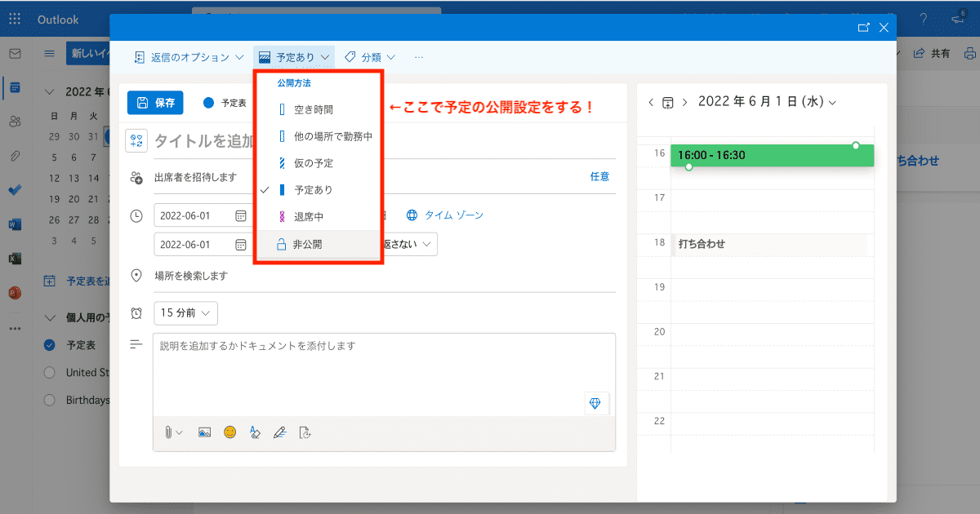Open the 15分前 reminder dropdown
The width and height of the screenshot is (980, 514).
coord(185,312)
